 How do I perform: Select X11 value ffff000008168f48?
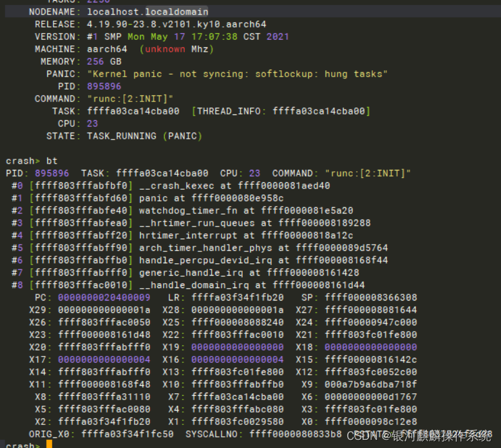coord(104,385)
